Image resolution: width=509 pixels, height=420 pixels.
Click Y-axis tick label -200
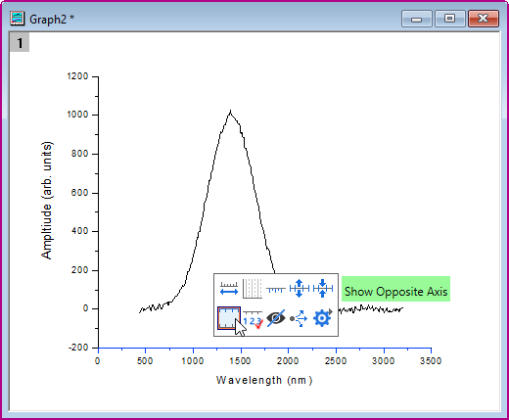[78, 348]
